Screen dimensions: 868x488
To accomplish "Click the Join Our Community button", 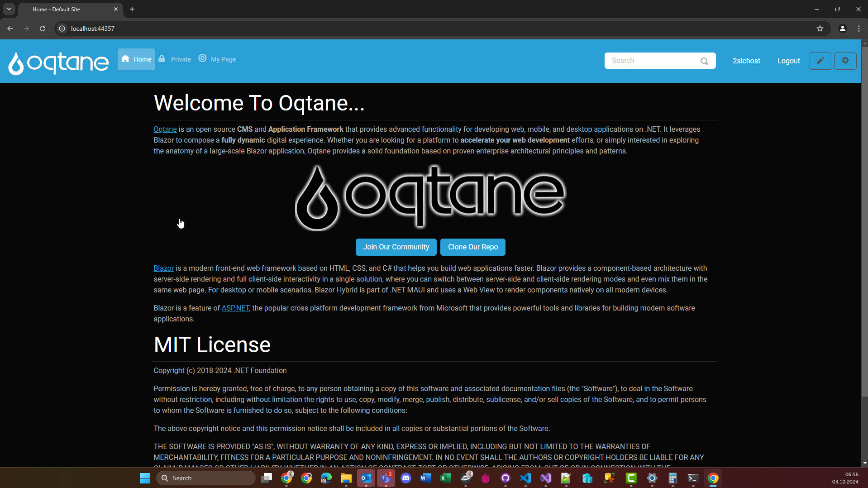I will tap(396, 247).
